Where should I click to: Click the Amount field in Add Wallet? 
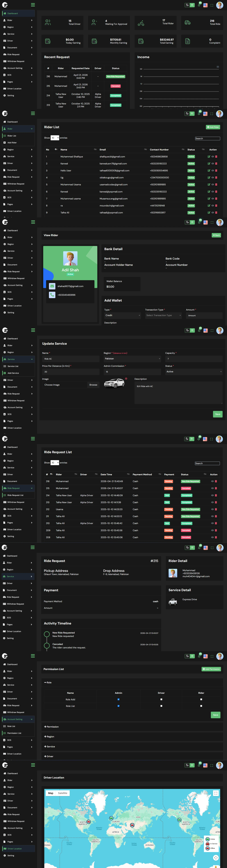(204, 315)
